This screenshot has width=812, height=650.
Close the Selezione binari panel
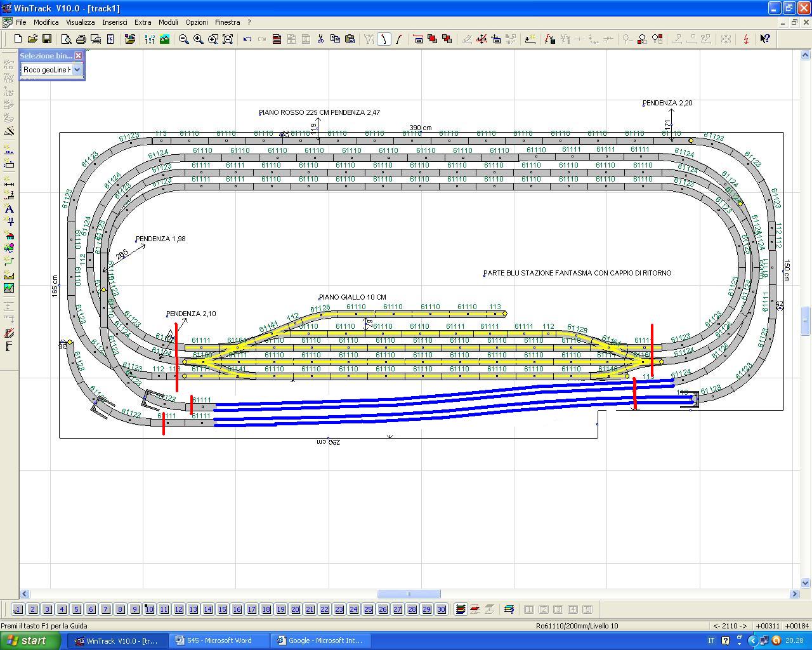click(x=79, y=55)
